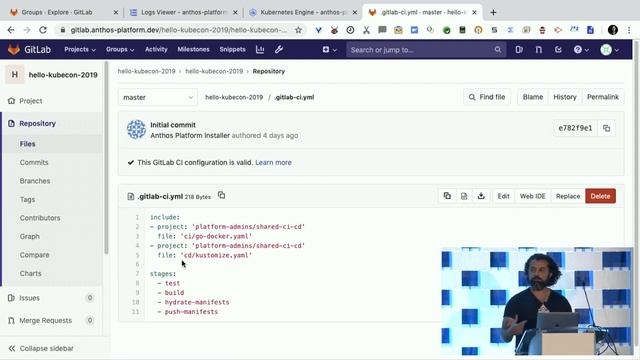Go back in browser history

coord(11,30)
